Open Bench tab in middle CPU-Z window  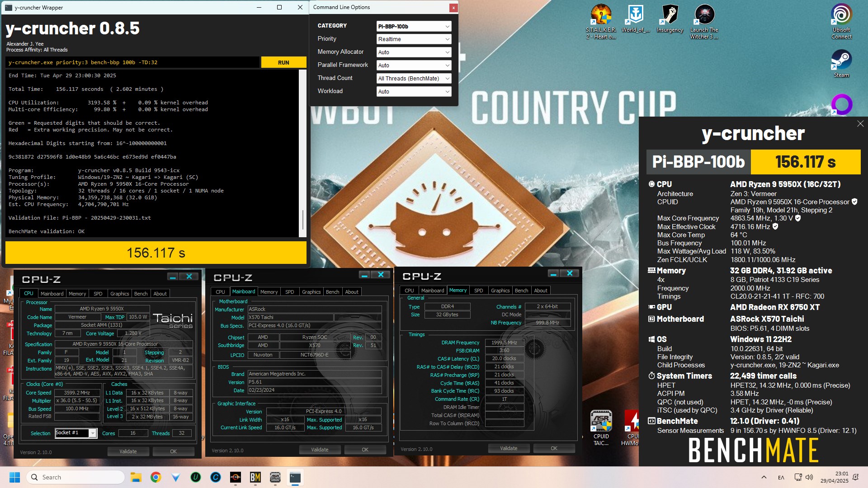333,292
